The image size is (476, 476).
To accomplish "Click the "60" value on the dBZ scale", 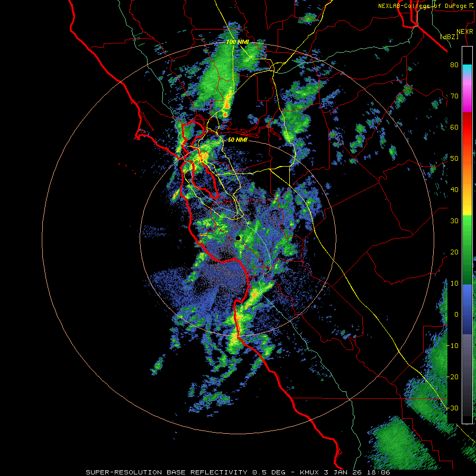I will pos(454,127).
